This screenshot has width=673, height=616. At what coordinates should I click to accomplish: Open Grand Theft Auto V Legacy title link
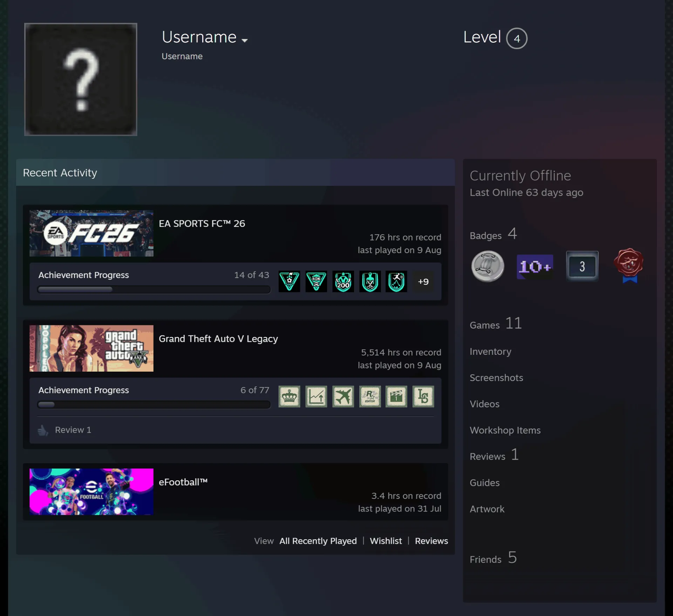[x=218, y=339]
